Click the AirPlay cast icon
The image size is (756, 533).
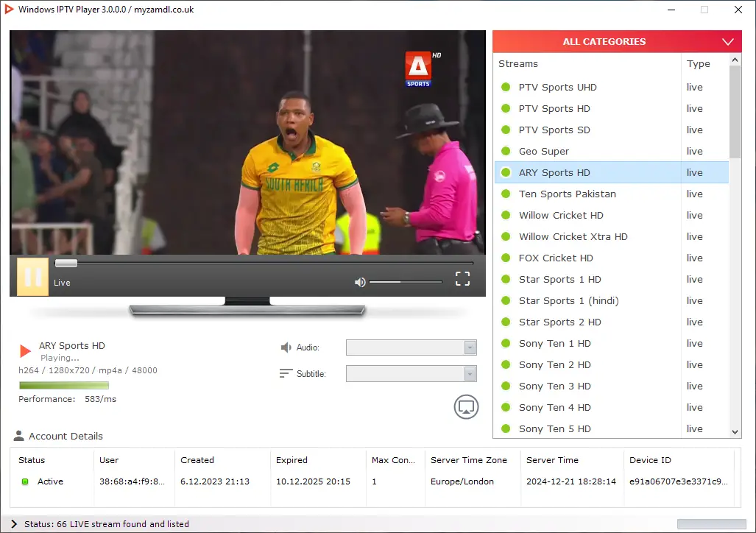coord(466,407)
